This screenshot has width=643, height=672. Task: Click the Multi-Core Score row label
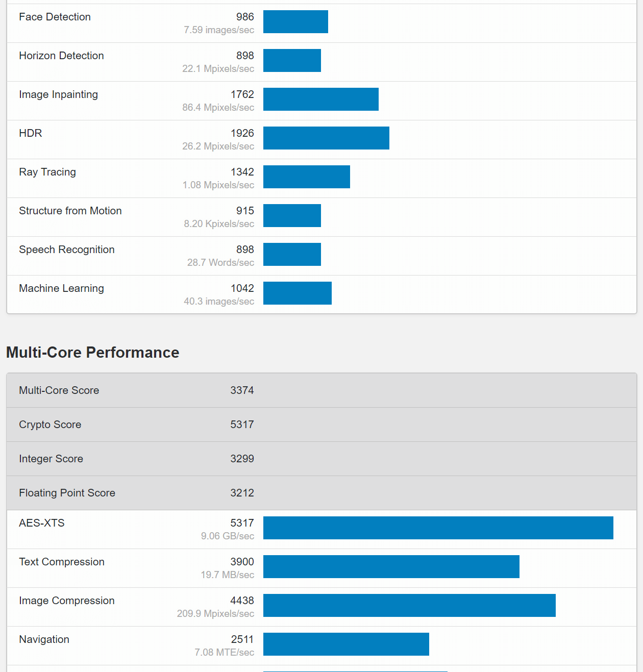click(x=59, y=390)
